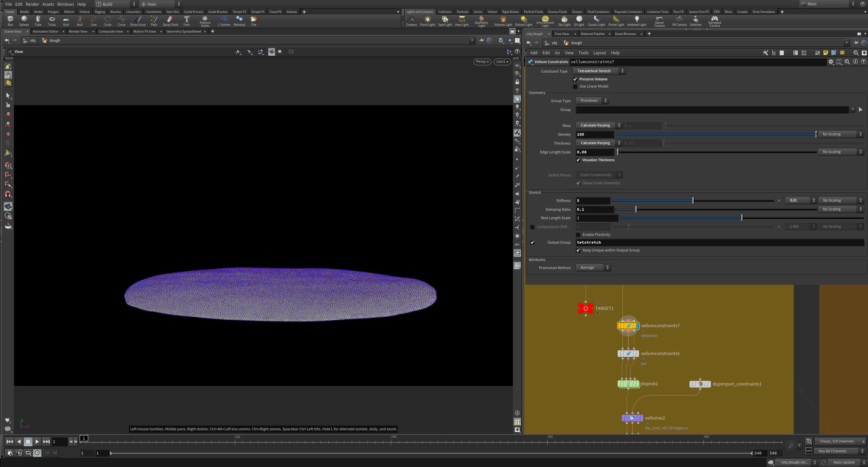Add a Point Light from the shelf
Screen dimensions: 868x467
pyautogui.click(x=427, y=21)
